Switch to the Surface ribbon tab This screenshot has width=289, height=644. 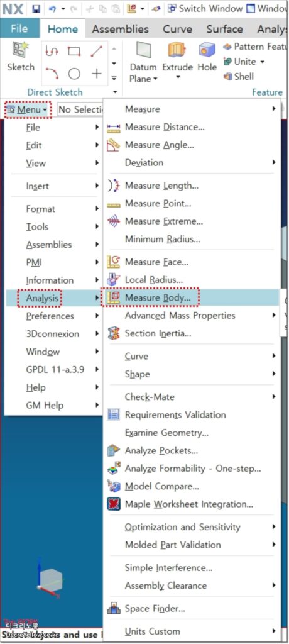[x=224, y=29]
